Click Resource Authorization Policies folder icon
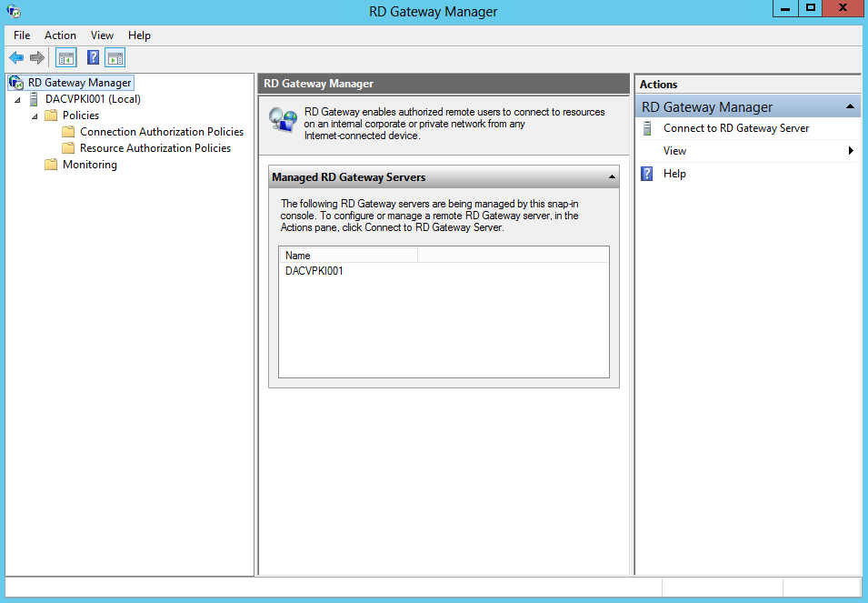The image size is (868, 603). [x=68, y=148]
